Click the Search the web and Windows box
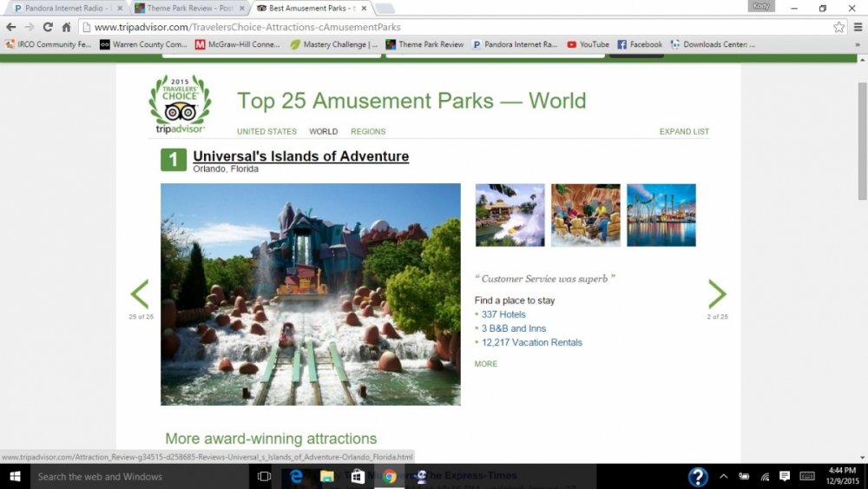 (x=141, y=476)
